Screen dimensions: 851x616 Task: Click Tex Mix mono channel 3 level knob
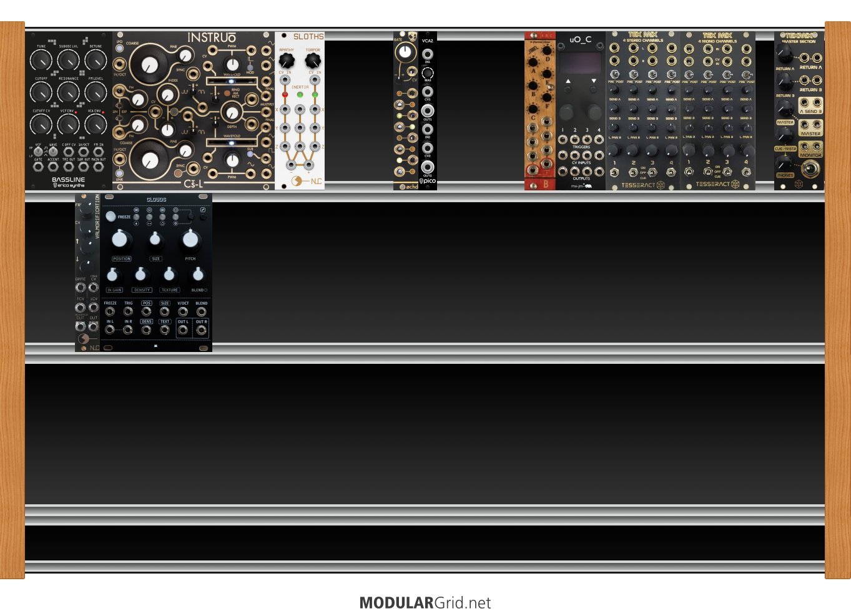pos(727,150)
